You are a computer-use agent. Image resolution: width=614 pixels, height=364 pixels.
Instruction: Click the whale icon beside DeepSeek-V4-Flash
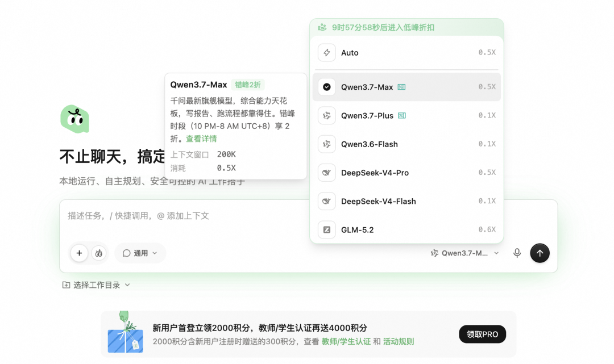click(x=326, y=201)
